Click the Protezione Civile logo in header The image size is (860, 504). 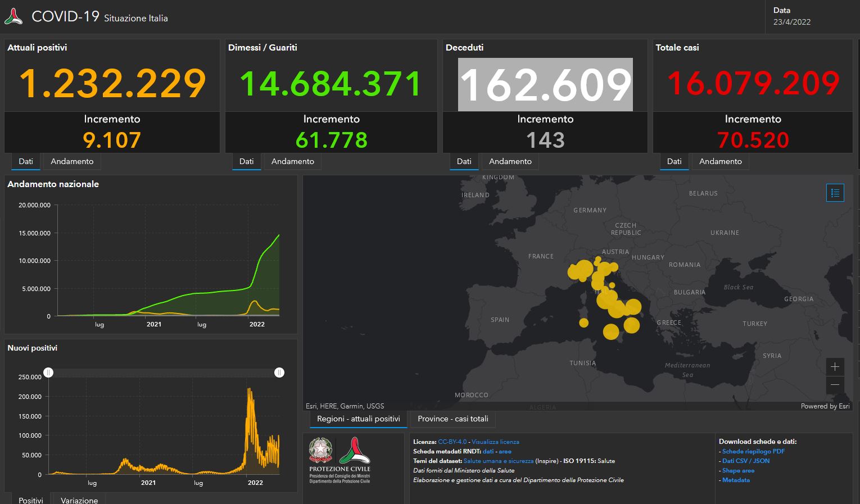tap(13, 17)
